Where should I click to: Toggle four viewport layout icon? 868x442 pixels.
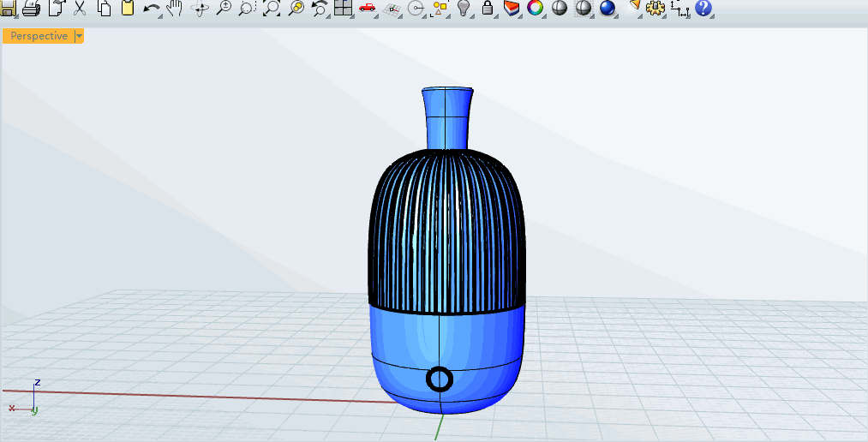(344, 7)
